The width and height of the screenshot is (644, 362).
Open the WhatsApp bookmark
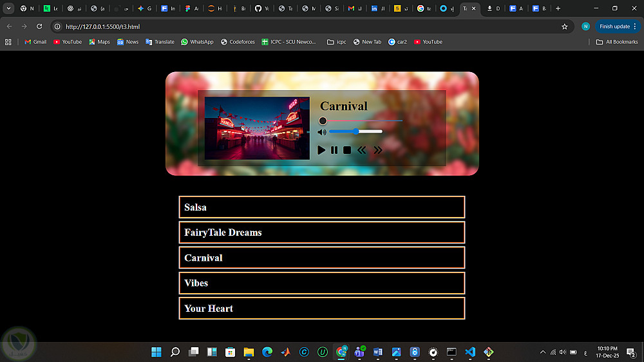point(197,42)
